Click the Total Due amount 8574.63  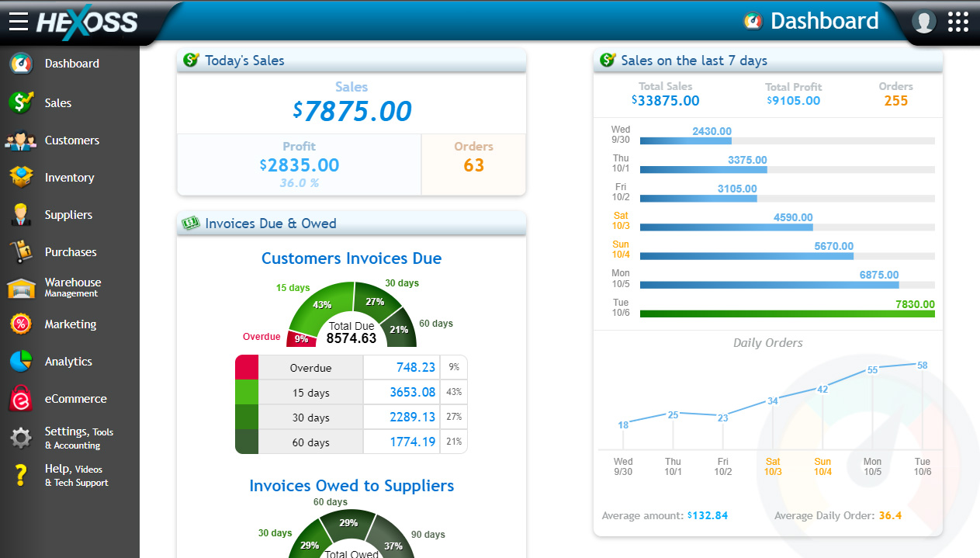coord(351,338)
